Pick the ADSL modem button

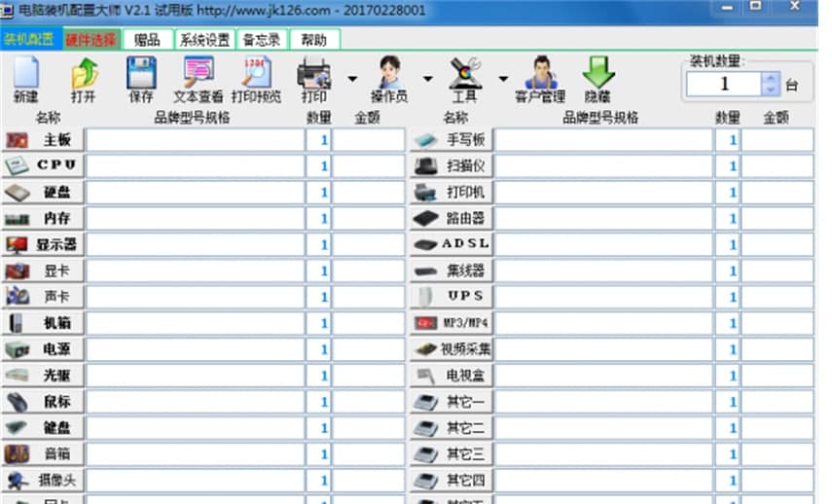tap(452, 244)
